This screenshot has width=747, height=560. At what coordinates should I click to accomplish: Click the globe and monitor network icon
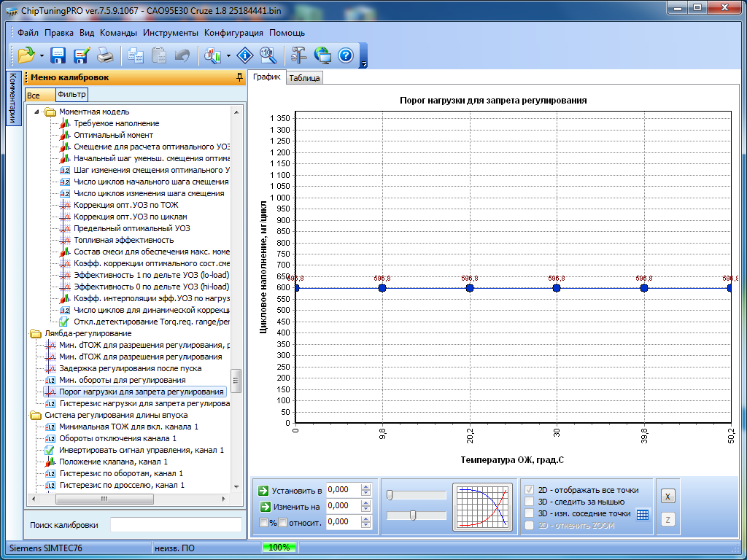click(x=322, y=55)
